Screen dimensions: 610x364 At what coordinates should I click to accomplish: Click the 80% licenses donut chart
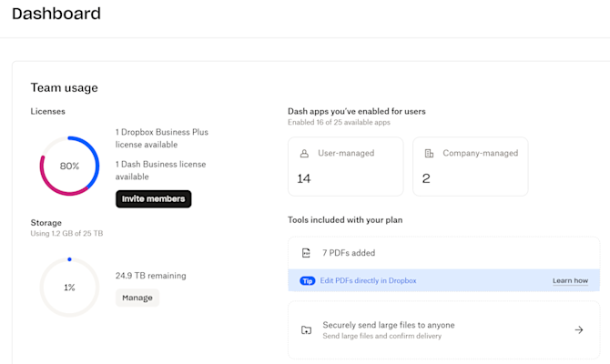(69, 166)
